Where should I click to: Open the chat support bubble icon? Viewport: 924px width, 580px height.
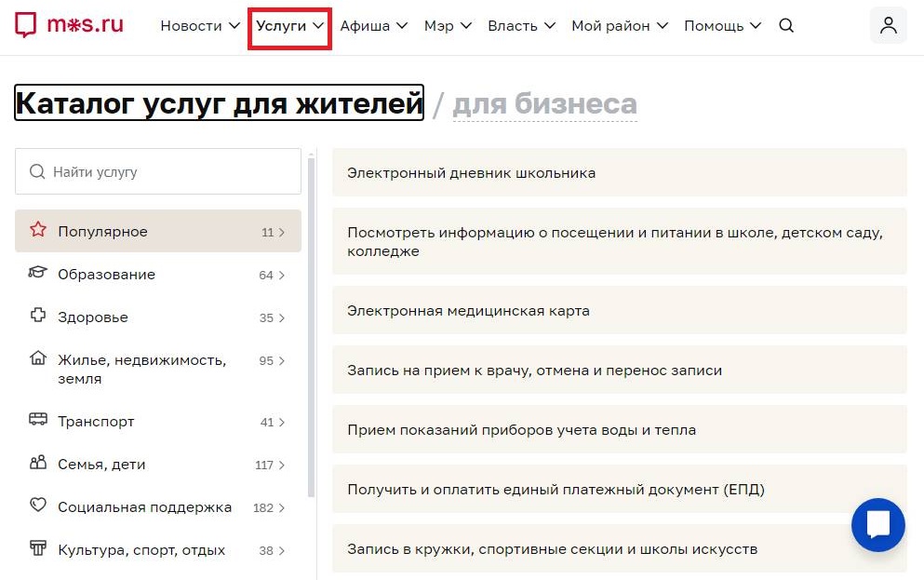tap(877, 525)
